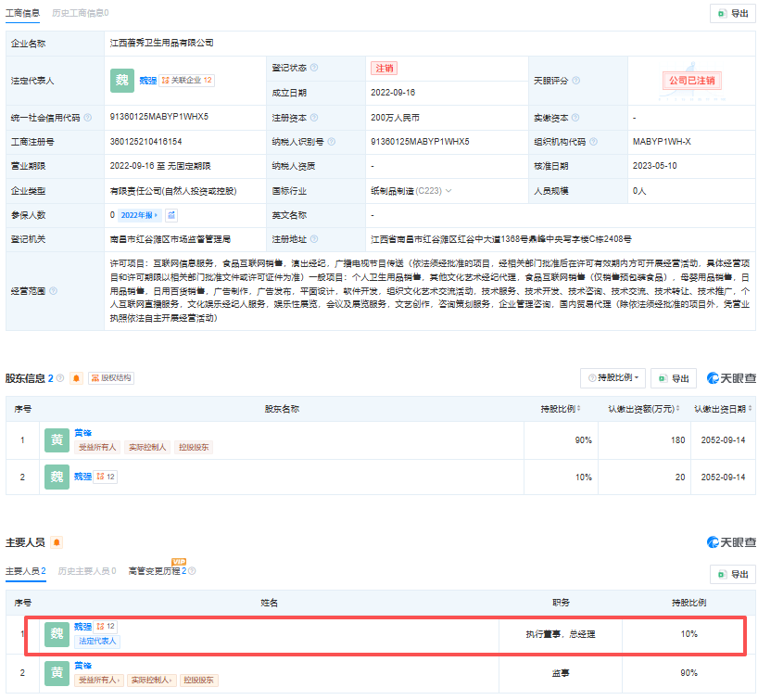This screenshot has width=758, height=700.
Task: Click the bell icon next to 主要人员
Action: coord(57,542)
